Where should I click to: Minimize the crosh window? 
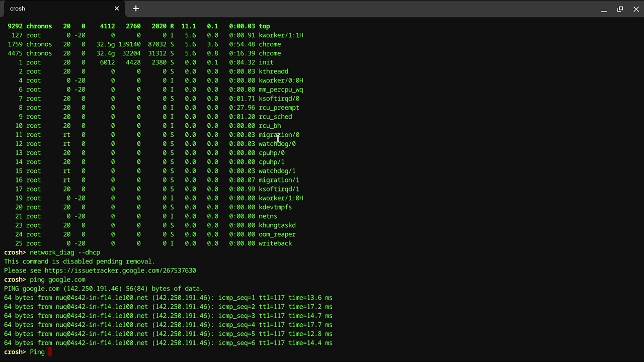pos(604,9)
